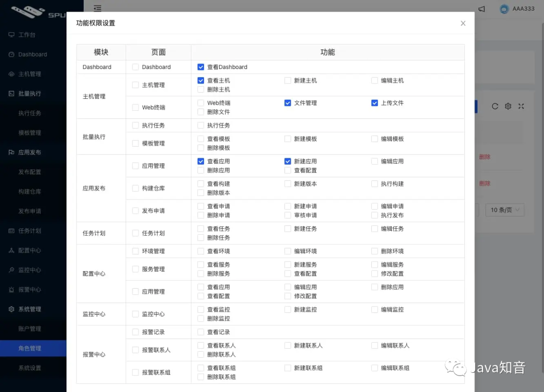The image size is (544, 392).
Task: Select the 报警记录 page checkbox
Action: [135, 332]
